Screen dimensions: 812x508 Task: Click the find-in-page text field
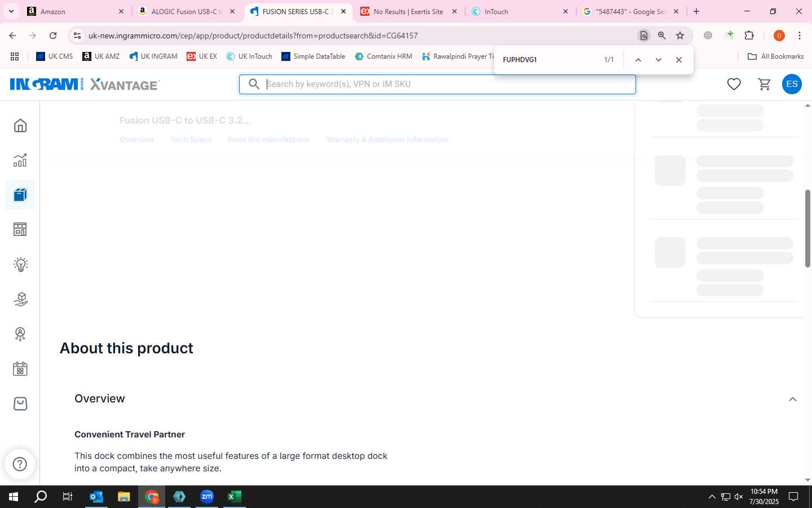[550, 60]
